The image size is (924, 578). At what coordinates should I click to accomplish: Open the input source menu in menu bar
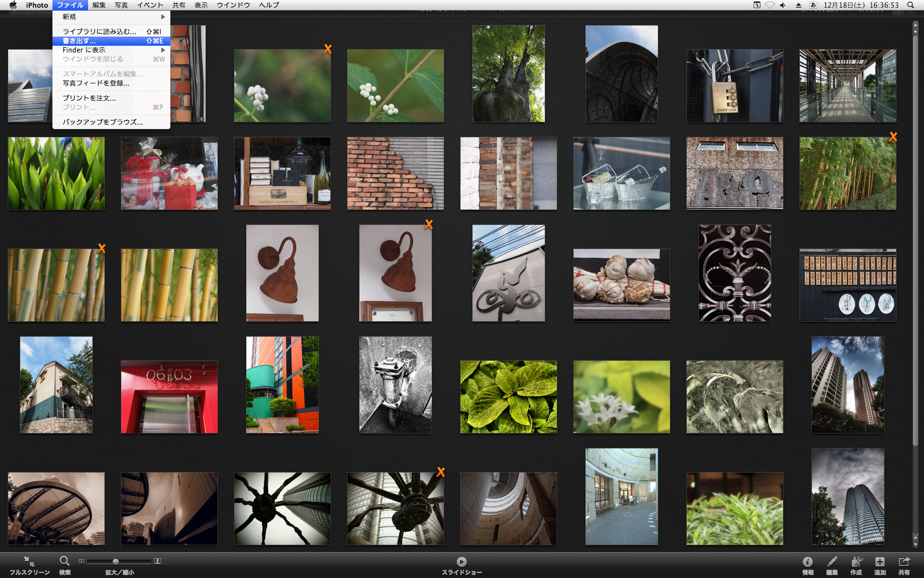pyautogui.click(x=813, y=5)
